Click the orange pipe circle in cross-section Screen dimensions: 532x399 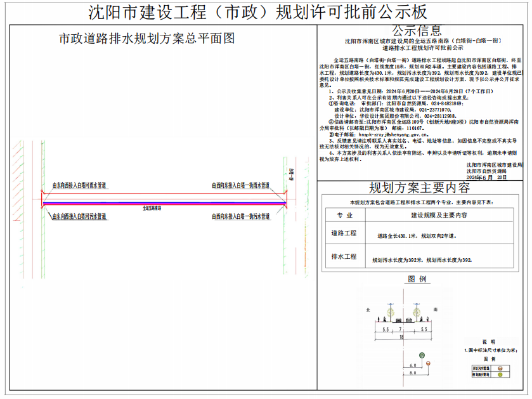coord(428,364)
